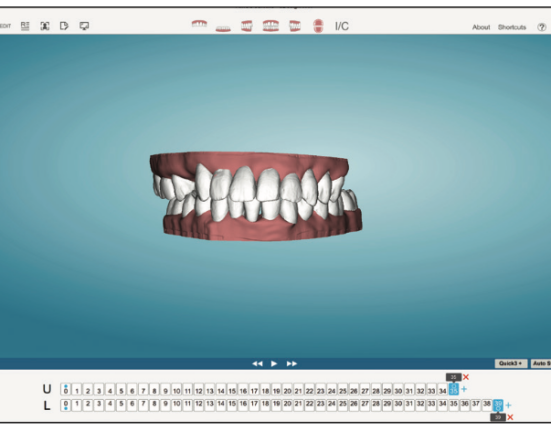This screenshot has width=551, height=431.
Task: Click the RE toolbar icon
Action: (25, 26)
